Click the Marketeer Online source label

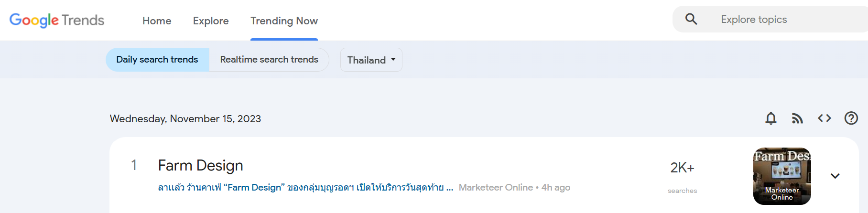click(496, 187)
